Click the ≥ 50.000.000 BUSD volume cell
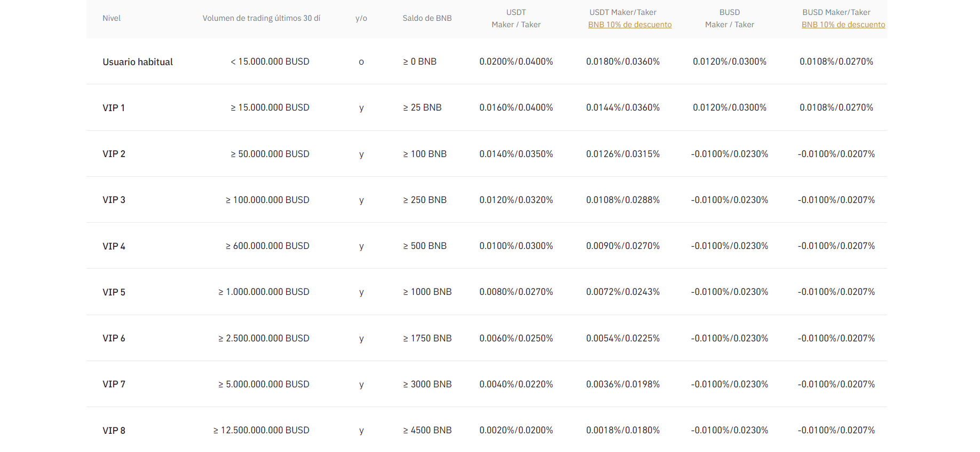Viewport: 980px width, 452px height. point(270,154)
